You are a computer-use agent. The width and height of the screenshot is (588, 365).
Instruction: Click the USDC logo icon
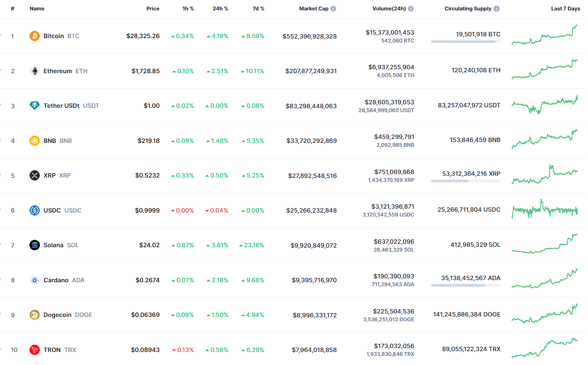point(35,210)
